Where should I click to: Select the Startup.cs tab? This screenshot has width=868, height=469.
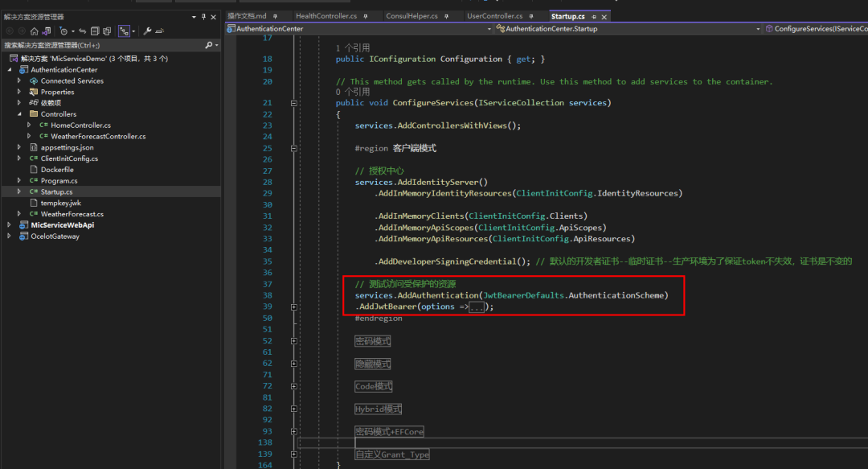point(567,16)
